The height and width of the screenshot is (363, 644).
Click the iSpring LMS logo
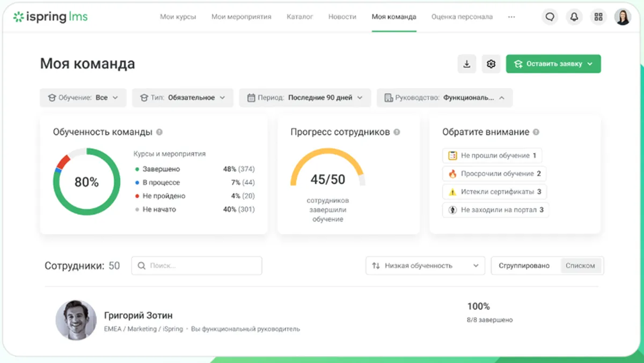[50, 17]
